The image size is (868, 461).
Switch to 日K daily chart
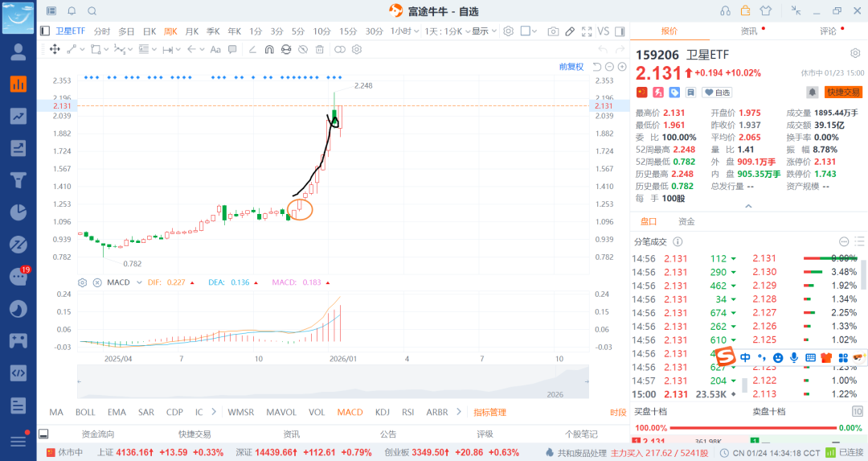[149, 31]
